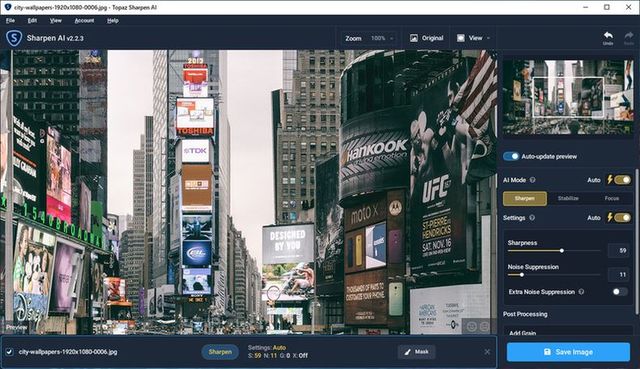Click the Settings: Auto text in file row
640x369 pixels.
coord(267,348)
